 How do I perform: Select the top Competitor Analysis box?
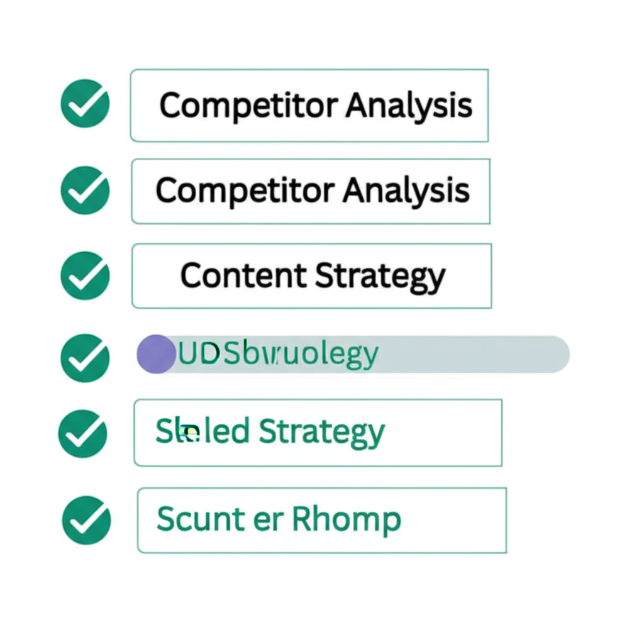tap(309, 105)
